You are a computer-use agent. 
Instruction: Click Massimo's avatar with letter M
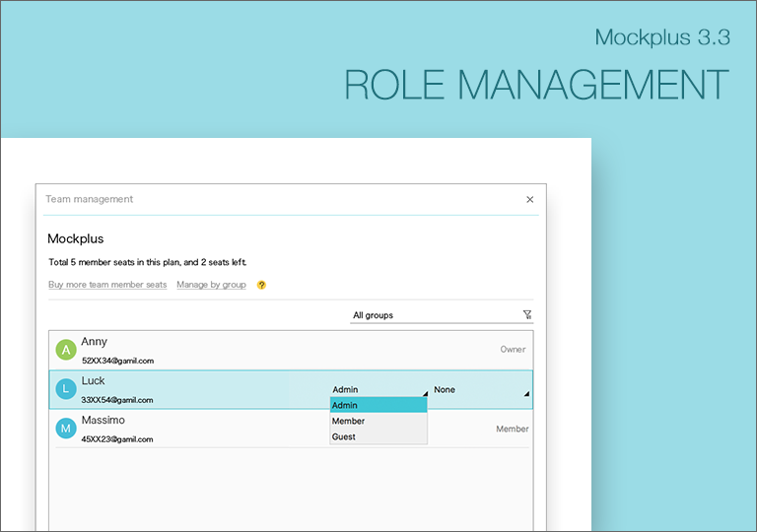click(66, 429)
